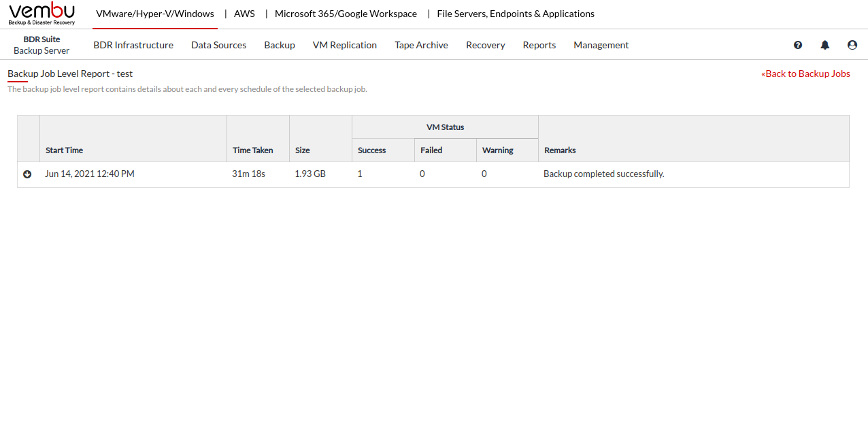The width and height of the screenshot is (868, 435).
Task: Open the VM Replication menu
Action: pos(345,45)
